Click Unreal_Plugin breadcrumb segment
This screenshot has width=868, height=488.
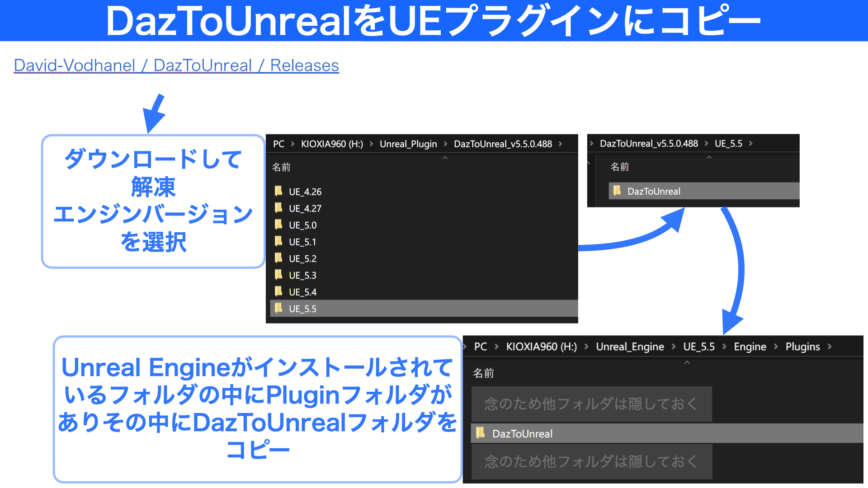click(x=408, y=144)
